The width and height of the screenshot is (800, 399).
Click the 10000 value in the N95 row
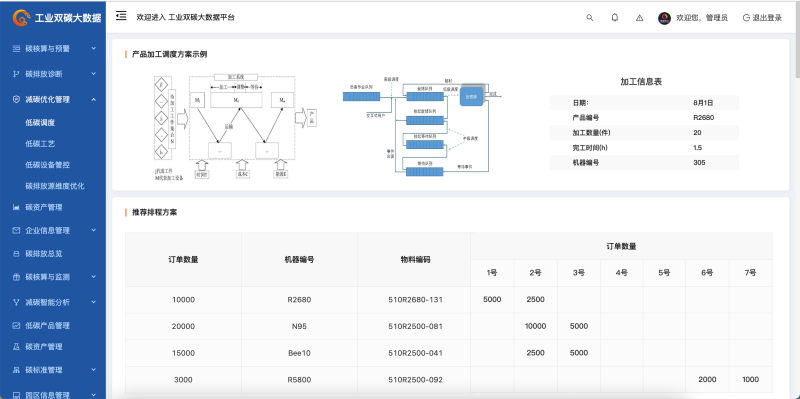coord(535,326)
